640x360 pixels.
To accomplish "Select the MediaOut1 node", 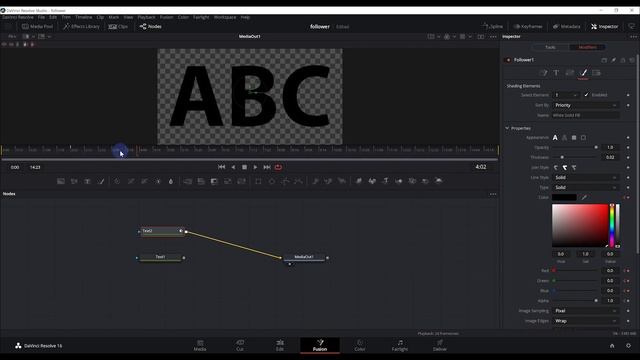I will point(304,257).
